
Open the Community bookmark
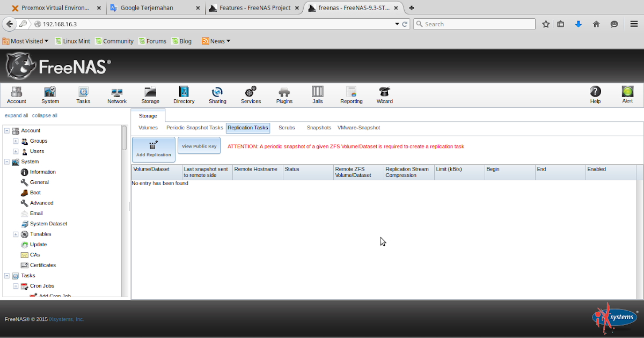pyautogui.click(x=114, y=41)
